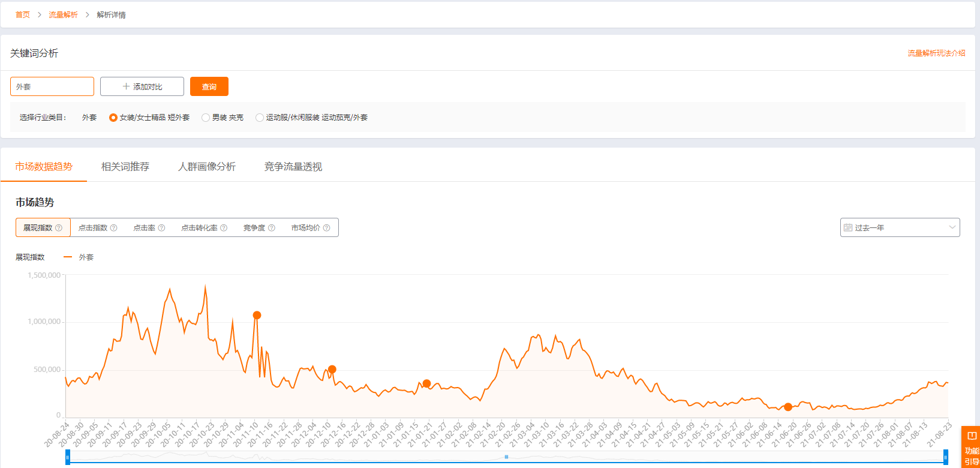This screenshot has height=468, width=980.
Task: Click the help icon beside 竞争度
Action: 272,228
